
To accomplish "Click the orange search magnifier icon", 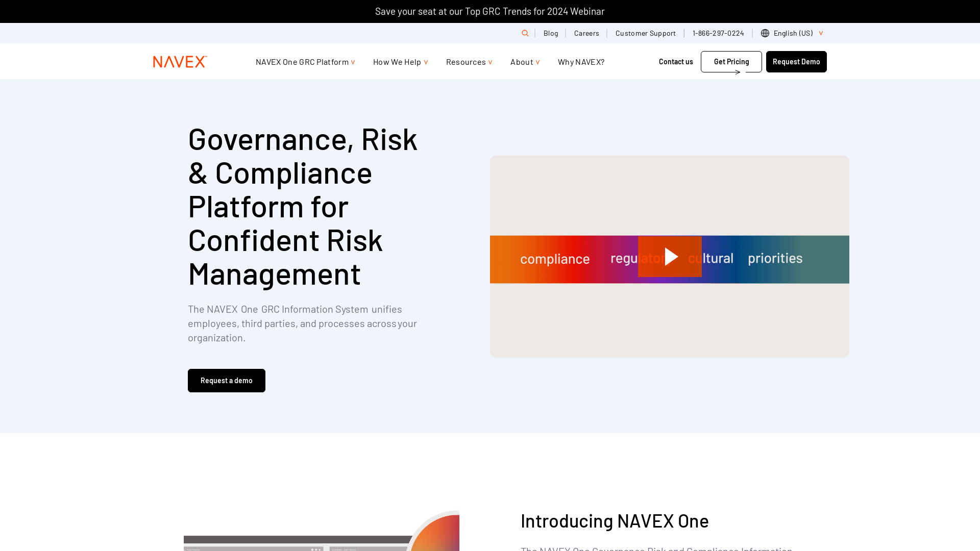I will (525, 33).
